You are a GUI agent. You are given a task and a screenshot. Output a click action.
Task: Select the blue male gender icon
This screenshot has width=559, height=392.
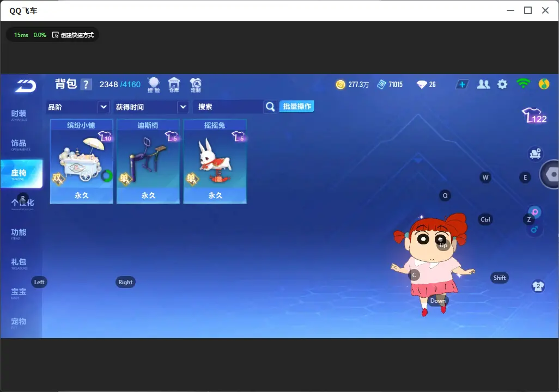coord(534,230)
